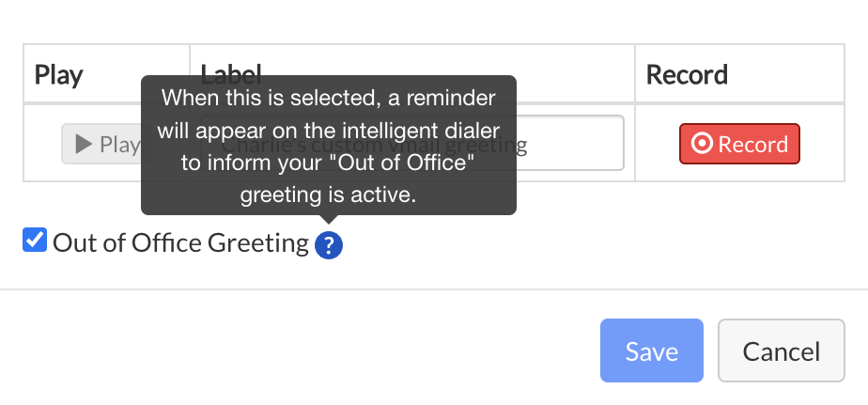Image resolution: width=868 pixels, height=405 pixels.
Task: Click the tooltip's pointer arrow above help icon
Action: point(329,220)
